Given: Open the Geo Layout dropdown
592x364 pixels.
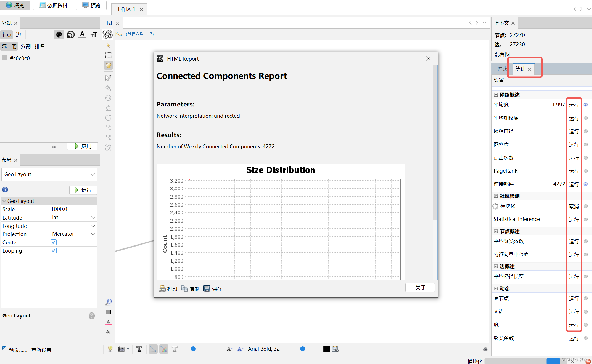Looking at the screenshot, I should click(x=49, y=174).
